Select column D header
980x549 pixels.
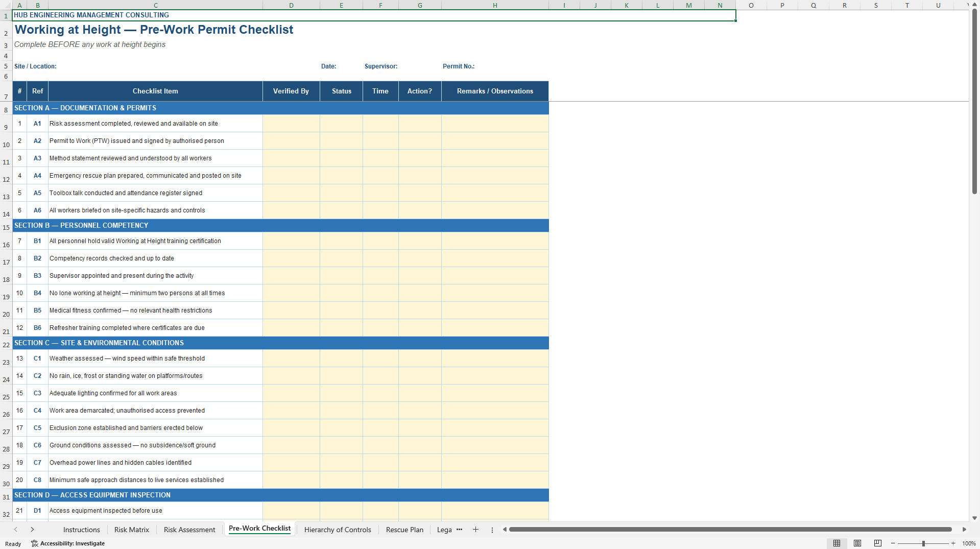(x=291, y=5)
